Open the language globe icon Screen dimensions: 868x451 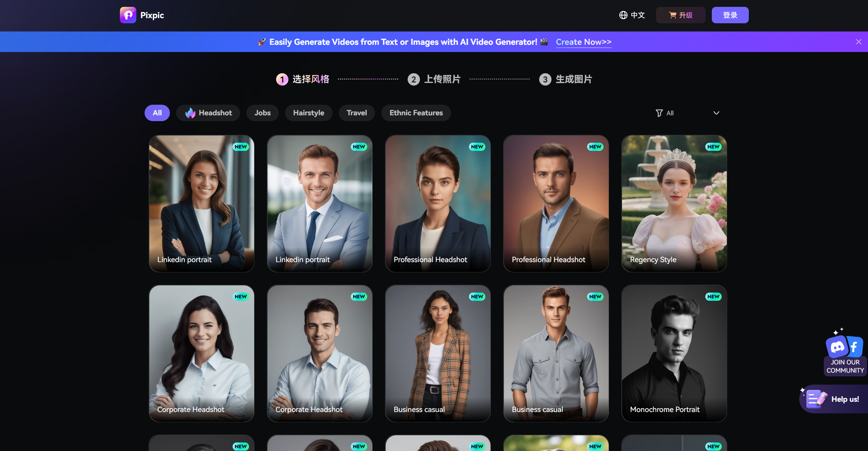(623, 15)
